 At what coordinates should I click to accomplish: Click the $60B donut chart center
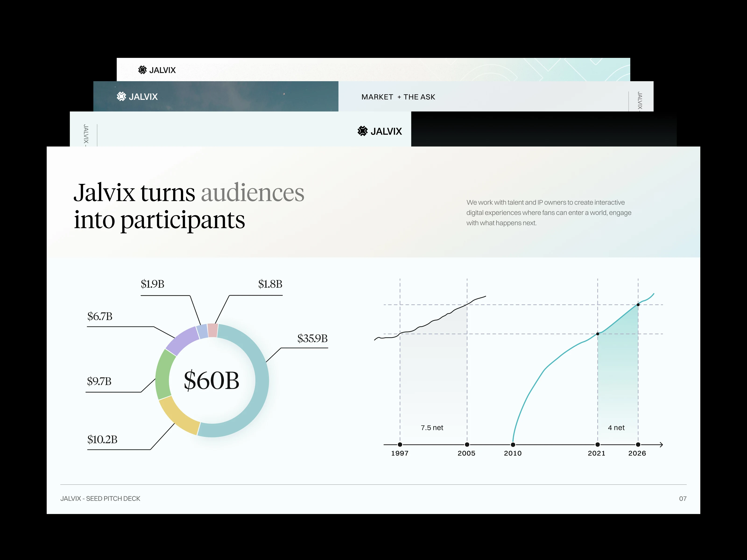[x=211, y=380]
